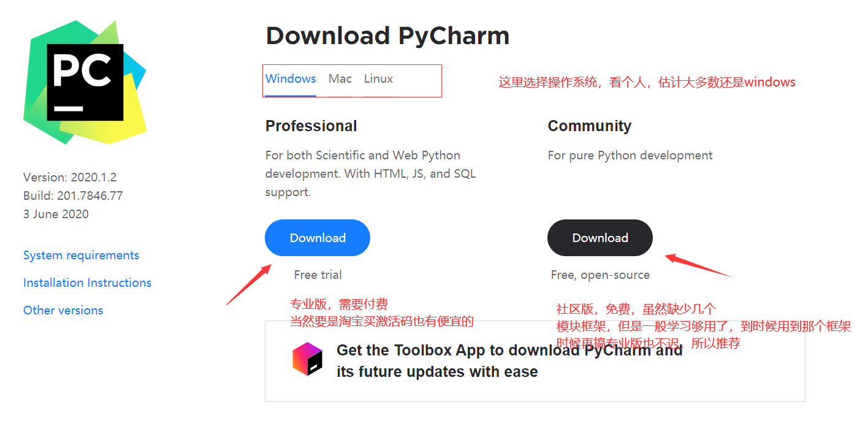
Task: Download the Community edition
Action: pos(600,238)
